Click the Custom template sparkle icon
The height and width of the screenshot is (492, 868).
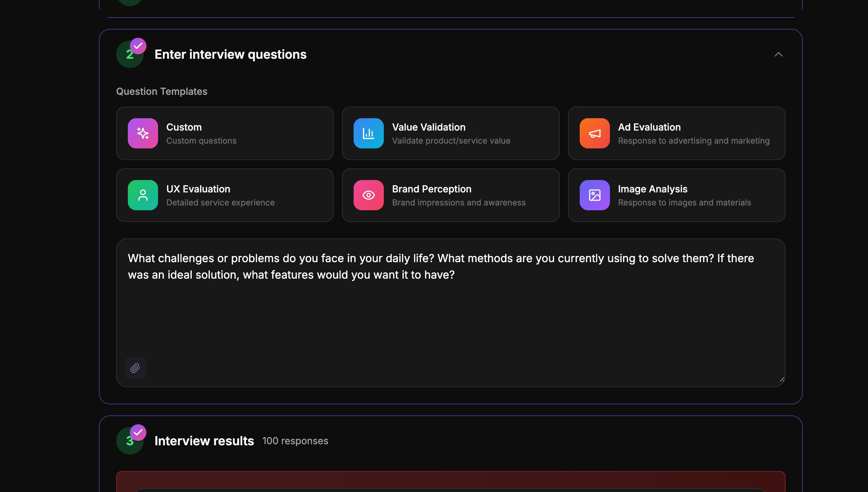coord(143,133)
